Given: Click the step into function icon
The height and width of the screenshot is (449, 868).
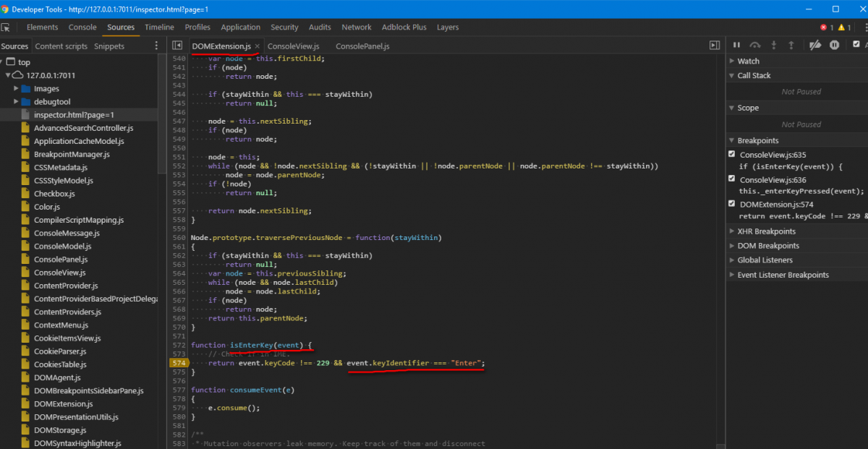Looking at the screenshot, I should [774, 45].
